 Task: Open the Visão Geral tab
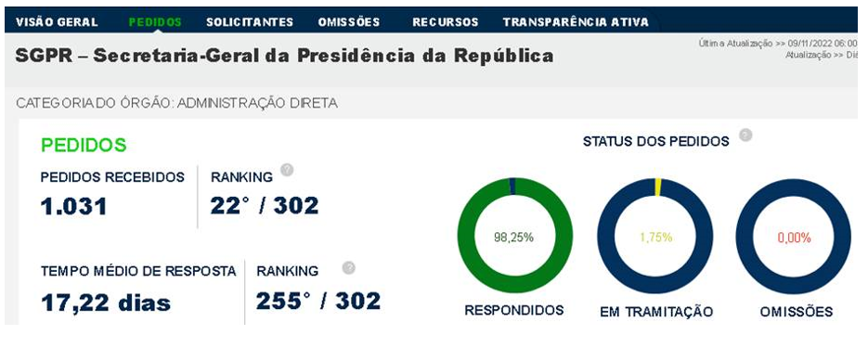coord(57,22)
